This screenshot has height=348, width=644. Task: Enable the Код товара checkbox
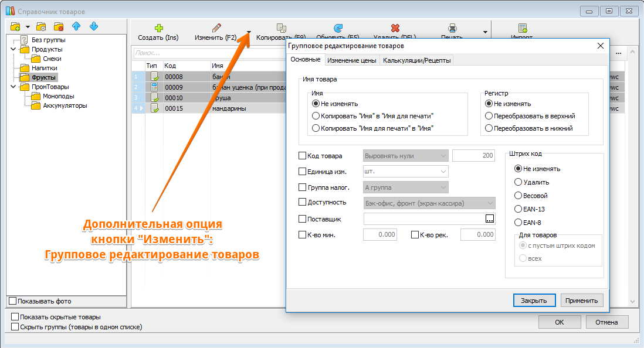pyautogui.click(x=302, y=155)
